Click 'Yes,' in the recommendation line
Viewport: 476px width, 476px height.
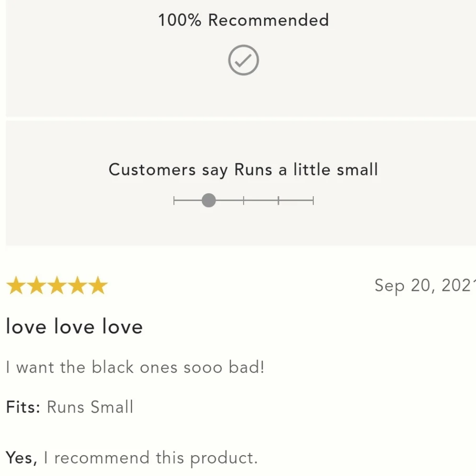click(x=21, y=458)
